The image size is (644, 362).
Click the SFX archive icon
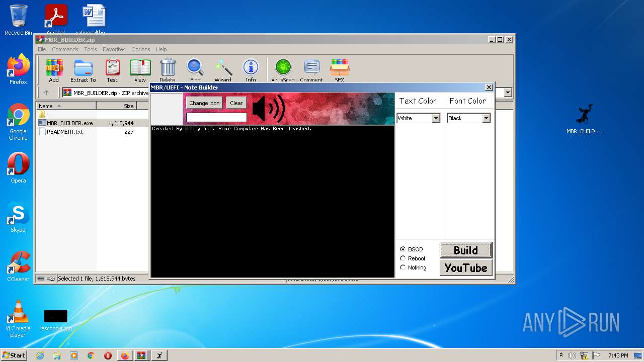click(340, 70)
